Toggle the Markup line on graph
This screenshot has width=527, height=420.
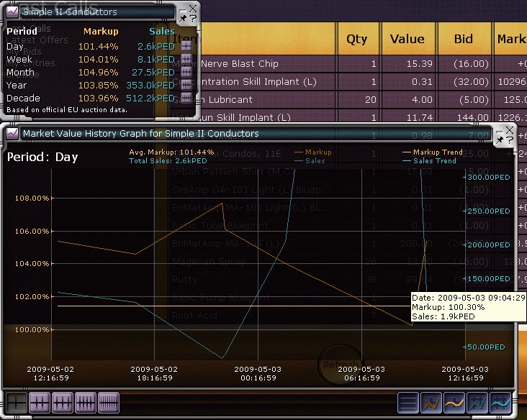click(x=431, y=403)
